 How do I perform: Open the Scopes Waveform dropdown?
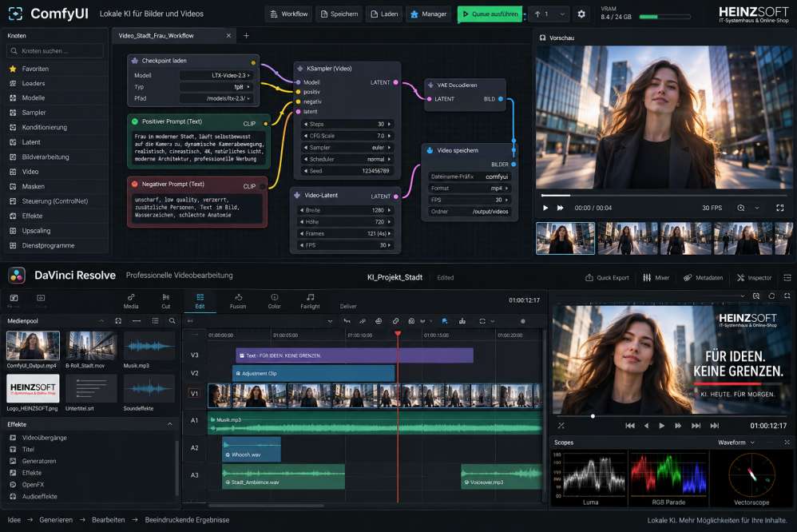tap(736, 443)
